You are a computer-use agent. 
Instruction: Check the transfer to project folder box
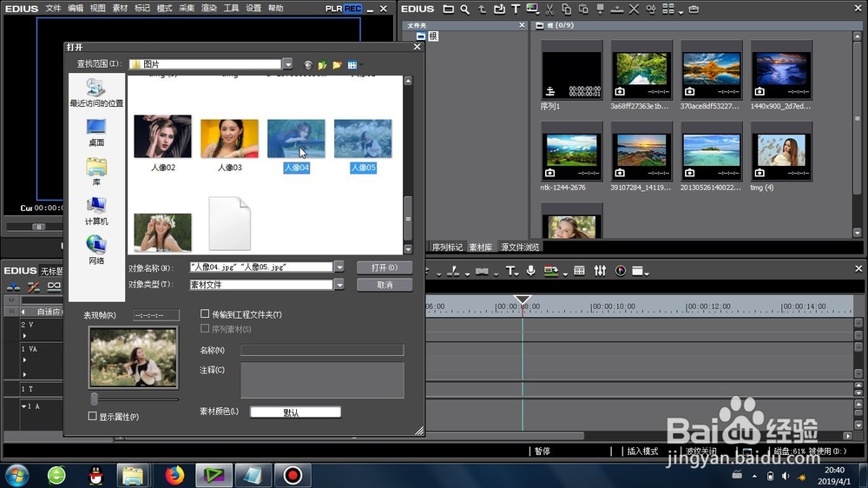tap(205, 313)
